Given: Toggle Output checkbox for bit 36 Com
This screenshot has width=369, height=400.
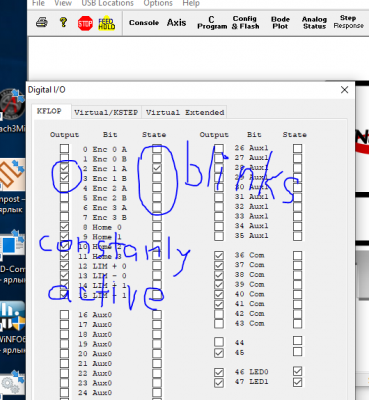Looking at the screenshot, I should pyautogui.click(x=219, y=256).
